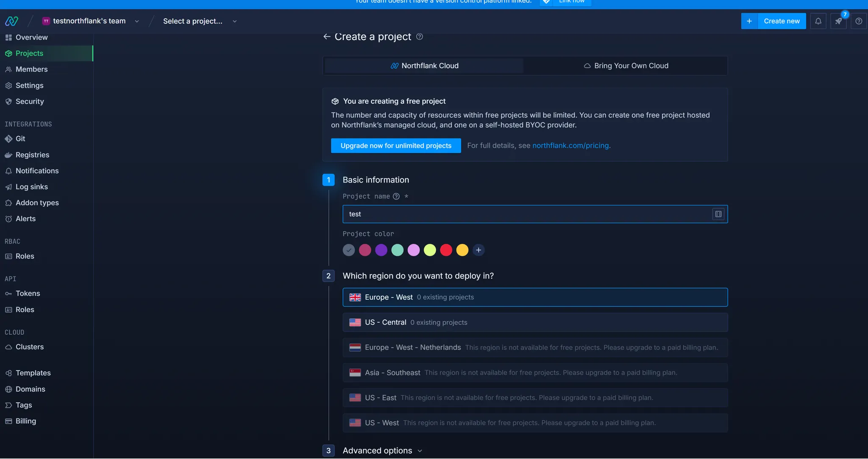Expand the Advanced options section
The image size is (868, 459).
(382, 451)
